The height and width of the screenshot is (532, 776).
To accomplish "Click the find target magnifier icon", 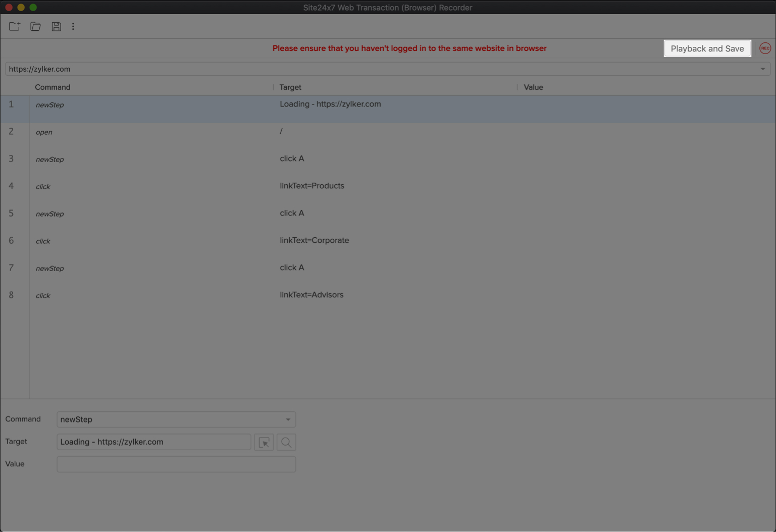I will (x=286, y=442).
